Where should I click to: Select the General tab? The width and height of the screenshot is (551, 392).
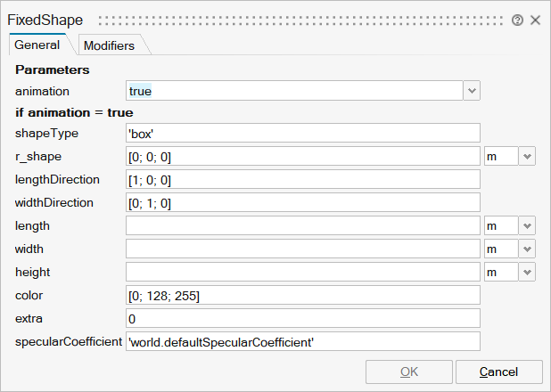(37, 45)
